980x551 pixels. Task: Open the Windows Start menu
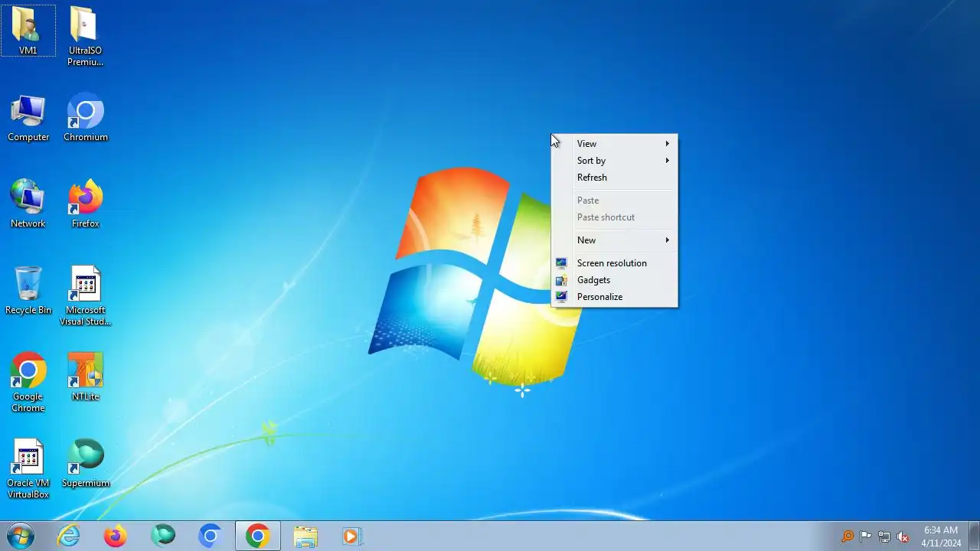[x=20, y=536]
